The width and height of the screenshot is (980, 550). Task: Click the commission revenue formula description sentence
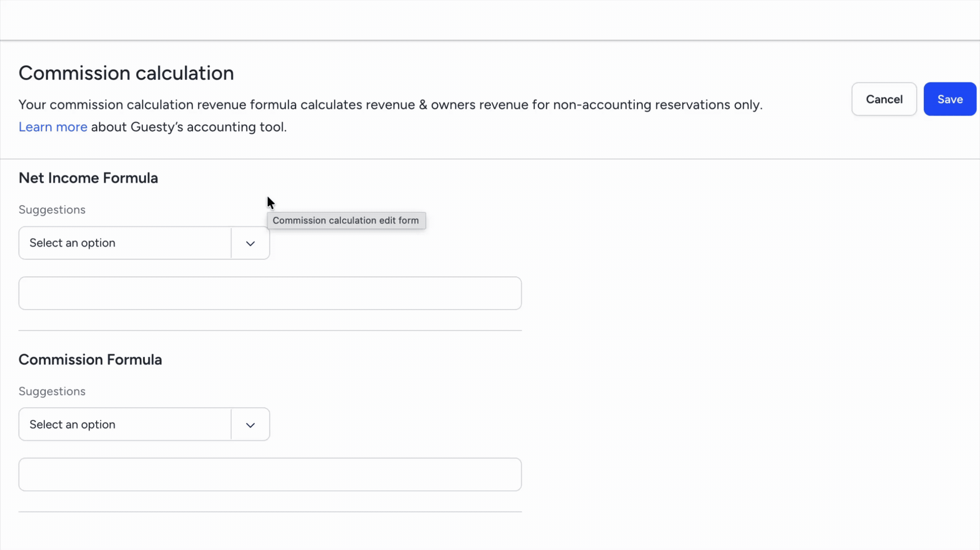click(x=391, y=105)
